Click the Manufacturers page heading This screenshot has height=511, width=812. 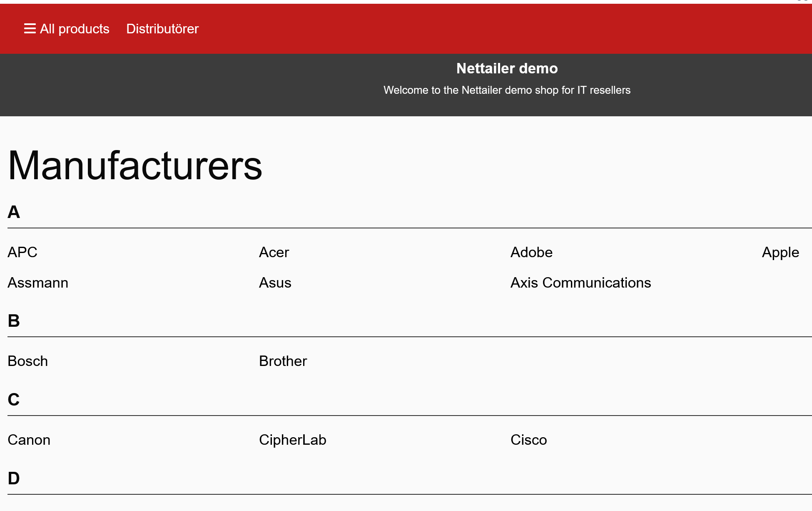pyautogui.click(x=135, y=166)
